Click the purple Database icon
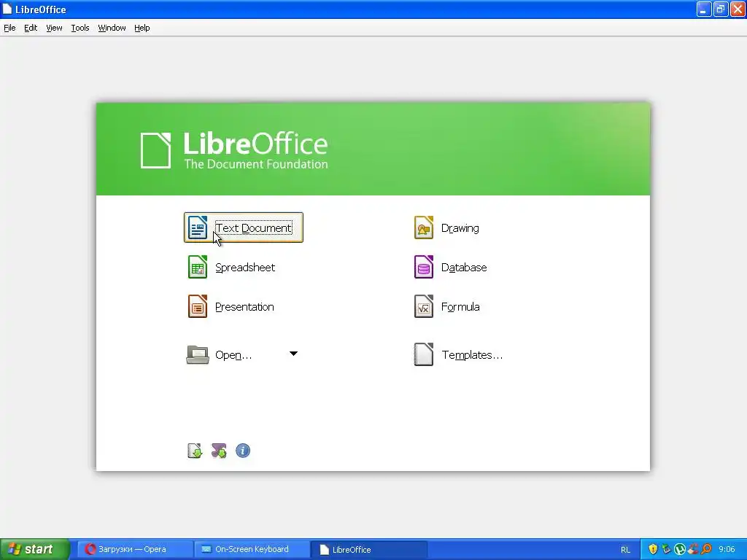This screenshot has width=747, height=560. click(x=424, y=267)
